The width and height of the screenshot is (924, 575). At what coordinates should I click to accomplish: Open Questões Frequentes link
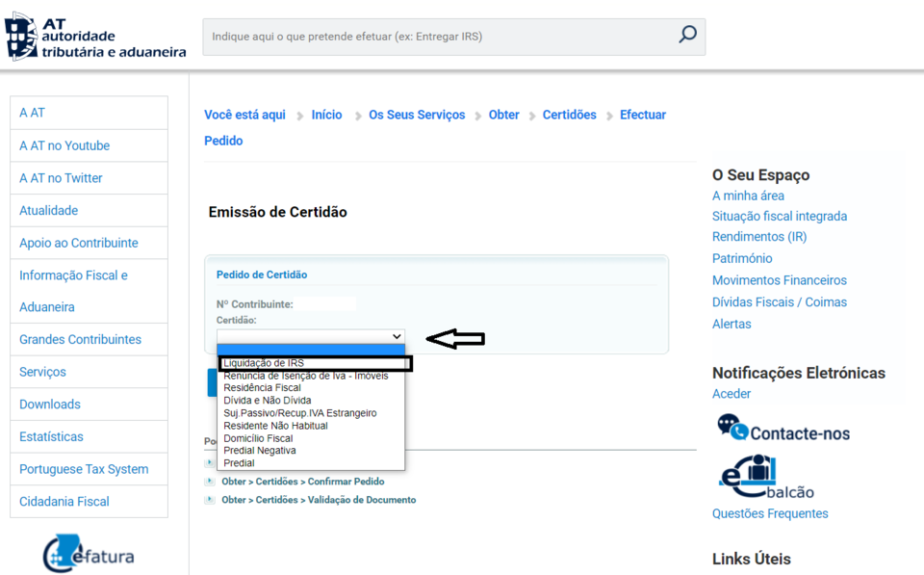tap(770, 513)
